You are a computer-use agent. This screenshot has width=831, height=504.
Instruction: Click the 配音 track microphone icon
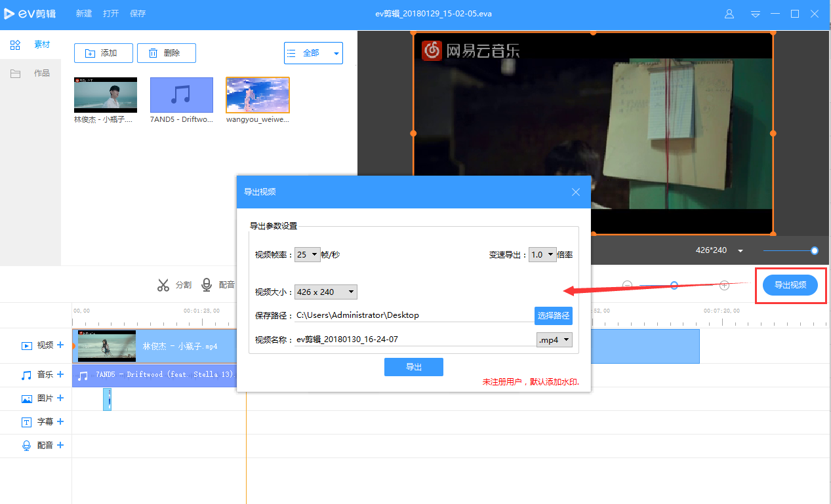27,446
